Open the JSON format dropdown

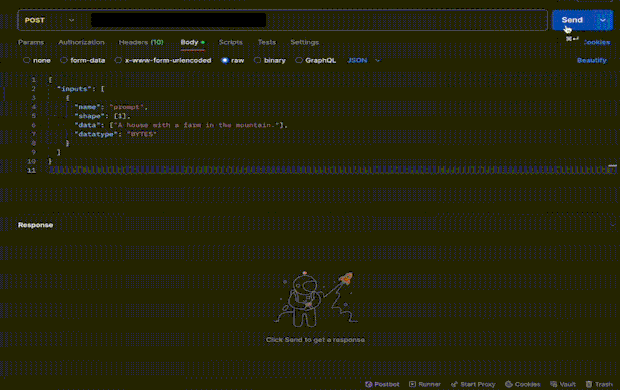[364, 61]
